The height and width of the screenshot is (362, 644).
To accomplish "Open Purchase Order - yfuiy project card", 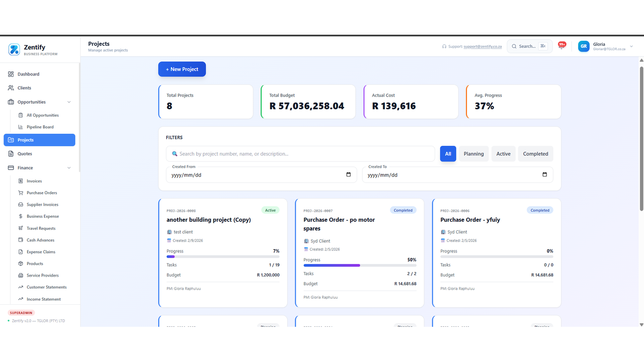I will (497, 253).
